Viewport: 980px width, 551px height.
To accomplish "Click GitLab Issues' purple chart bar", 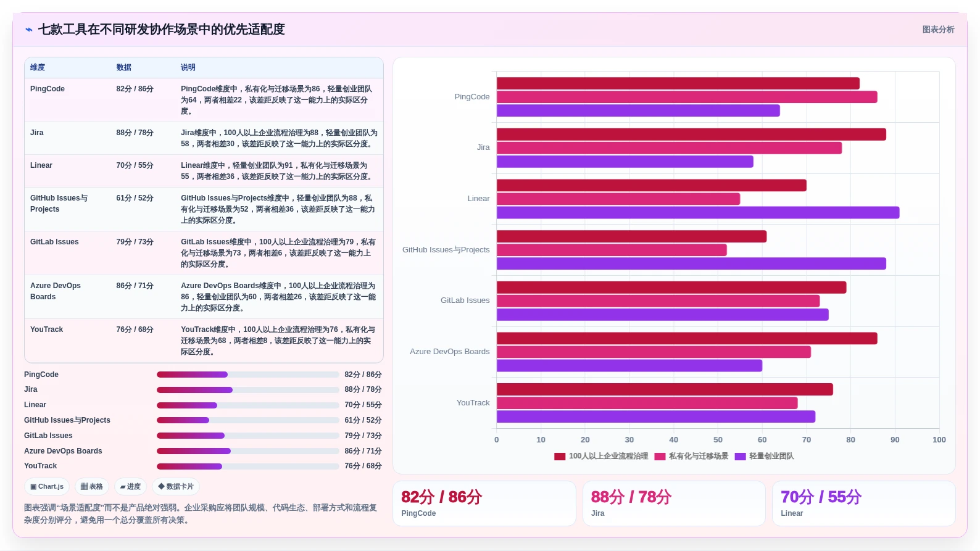I will point(663,315).
